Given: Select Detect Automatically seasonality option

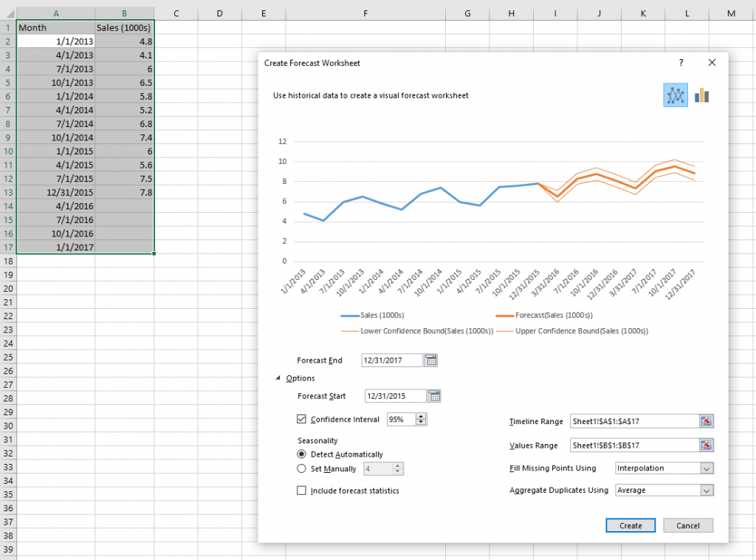Looking at the screenshot, I should pyautogui.click(x=301, y=454).
